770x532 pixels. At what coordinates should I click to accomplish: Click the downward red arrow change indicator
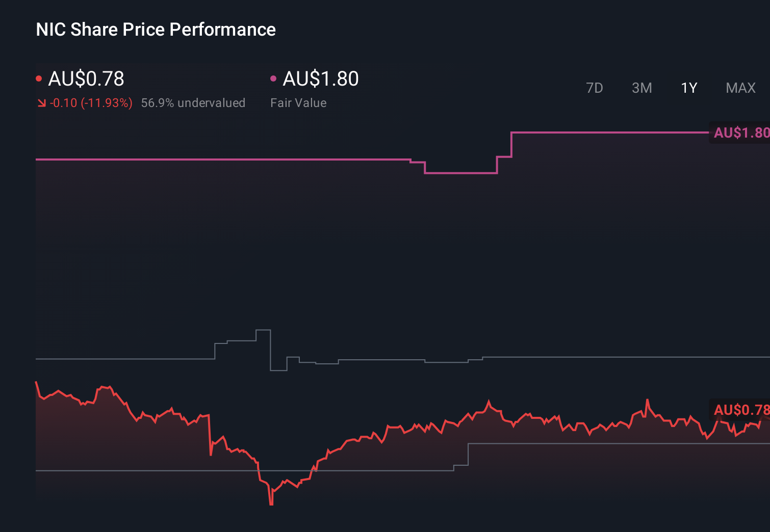[x=41, y=102]
